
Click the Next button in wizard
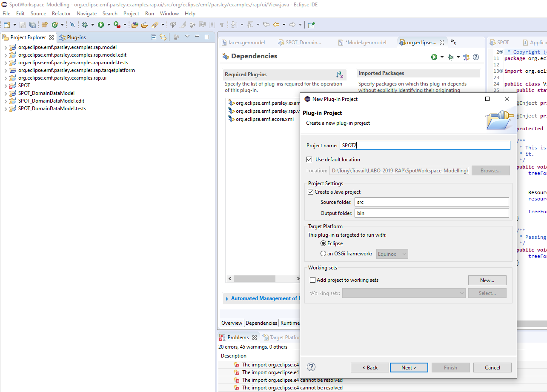(x=408, y=368)
